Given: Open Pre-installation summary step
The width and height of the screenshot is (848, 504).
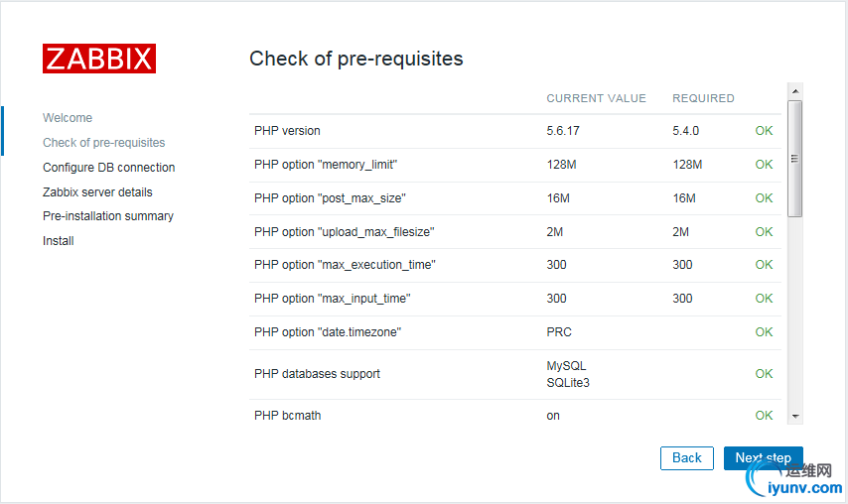Looking at the screenshot, I should [108, 216].
